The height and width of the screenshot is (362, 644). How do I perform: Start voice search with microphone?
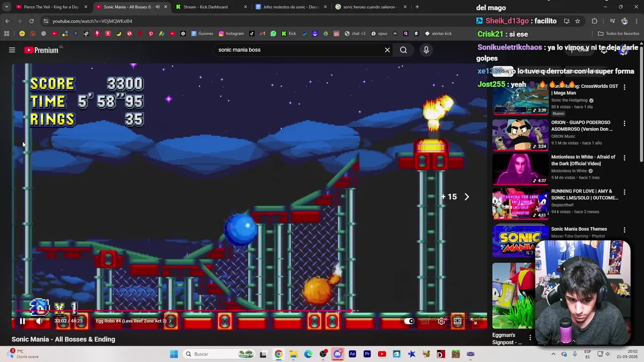(426, 50)
